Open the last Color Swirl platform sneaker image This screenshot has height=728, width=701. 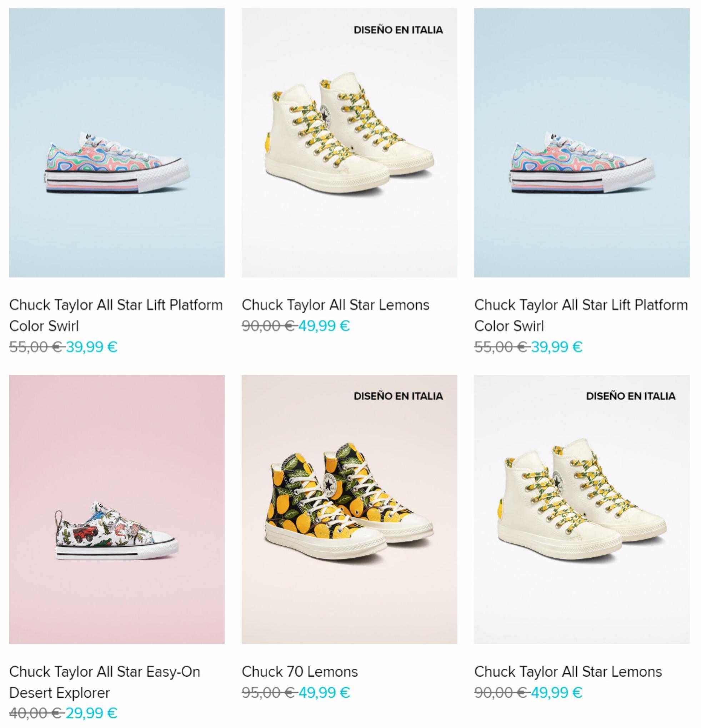(x=582, y=143)
